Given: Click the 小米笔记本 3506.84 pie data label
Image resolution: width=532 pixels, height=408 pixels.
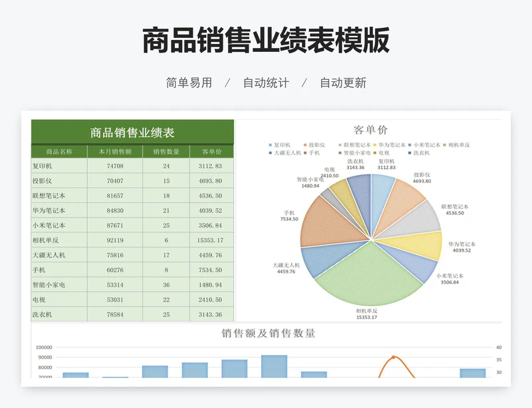Looking at the screenshot, I should (450, 279).
